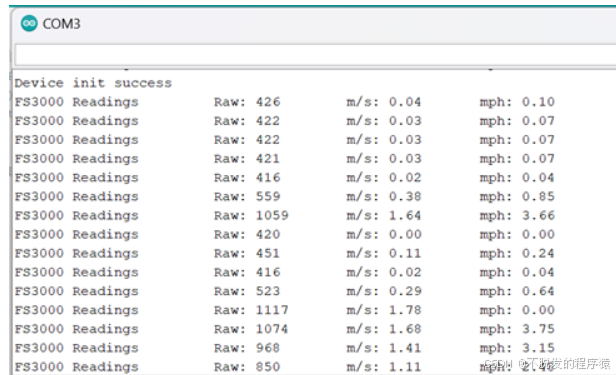Click mph 0.00 in the Raw 1117 row
The image size is (616, 375).
(x=517, y=310)
